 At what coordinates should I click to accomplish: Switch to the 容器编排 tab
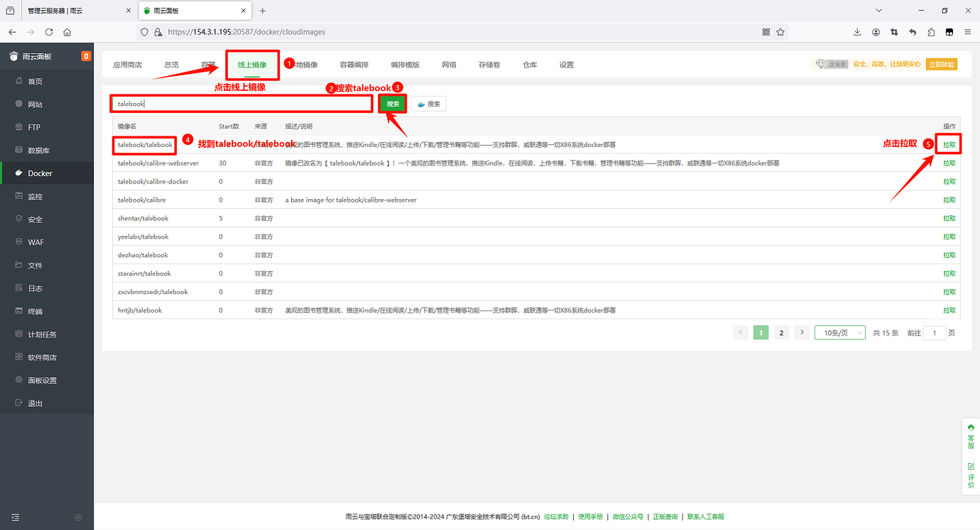[x=354, y=65]
